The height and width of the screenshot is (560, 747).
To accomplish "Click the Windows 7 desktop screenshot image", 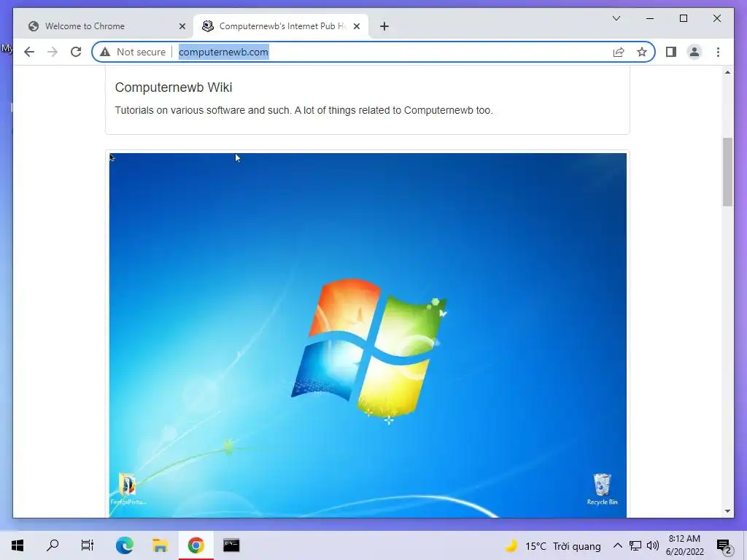I will coord(368,335).
